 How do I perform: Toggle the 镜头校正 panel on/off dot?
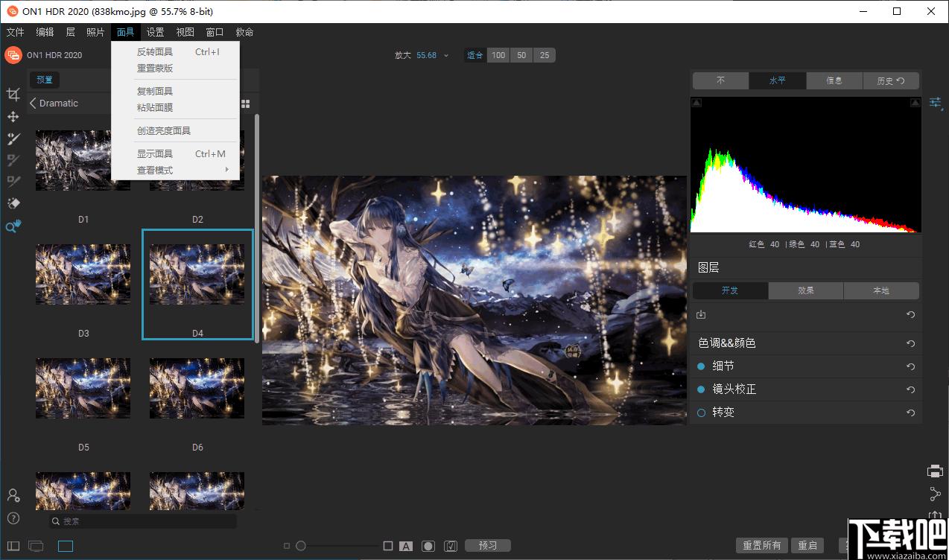(701, 389)
